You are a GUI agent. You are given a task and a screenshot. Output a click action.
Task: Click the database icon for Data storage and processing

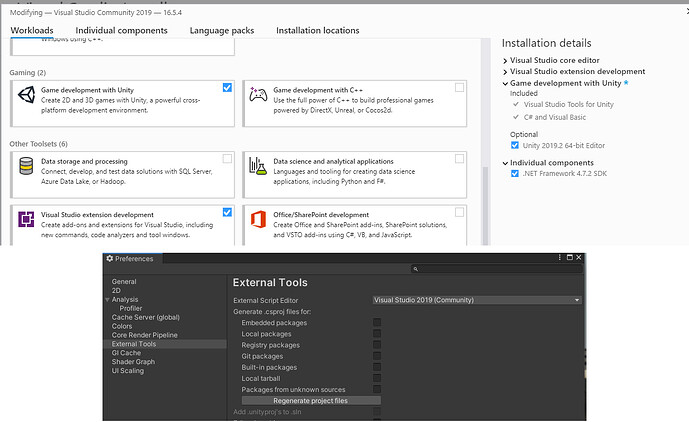pos(26,166)
